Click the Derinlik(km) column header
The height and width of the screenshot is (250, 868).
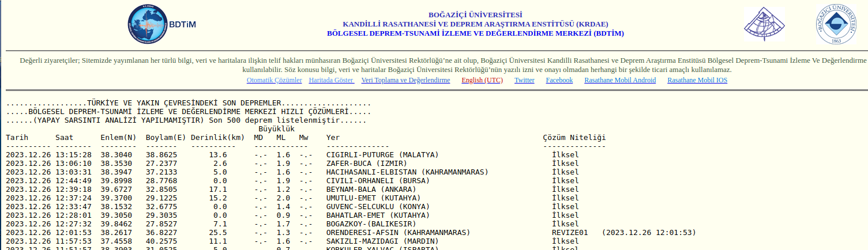(217, 138)
